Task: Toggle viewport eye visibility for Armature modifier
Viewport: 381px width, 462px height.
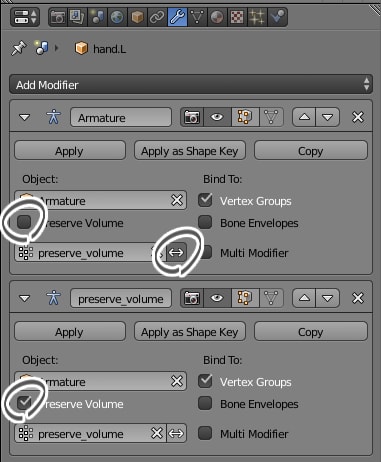Action: click(x=217, y=117)
